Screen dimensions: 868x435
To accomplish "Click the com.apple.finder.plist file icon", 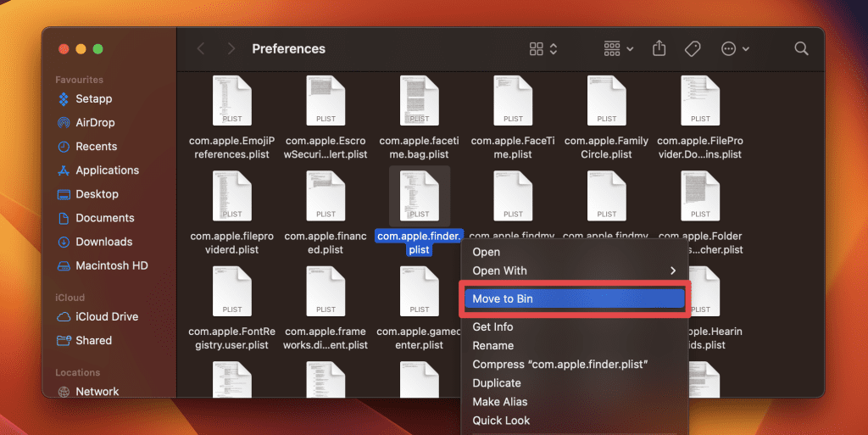I will (419, 196).
